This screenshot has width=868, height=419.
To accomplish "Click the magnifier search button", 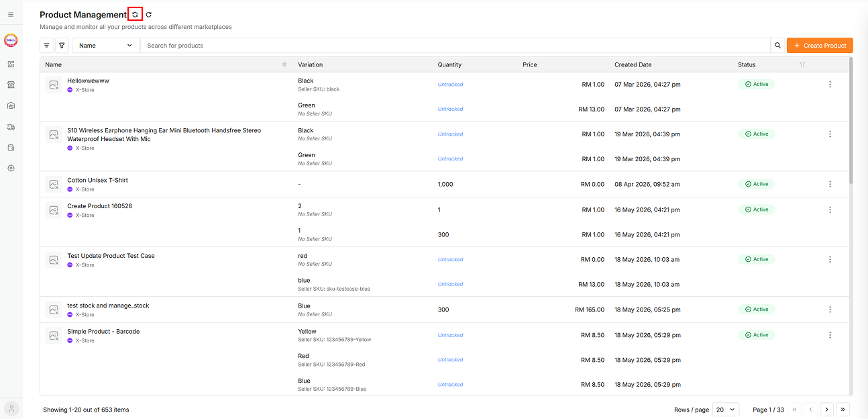I will click(x=778, y=46).
